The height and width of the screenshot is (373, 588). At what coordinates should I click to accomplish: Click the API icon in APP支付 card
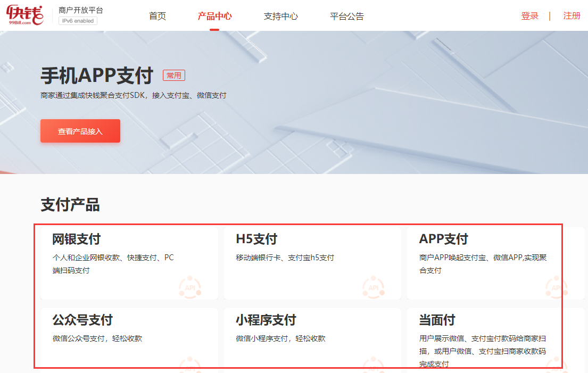557,287
